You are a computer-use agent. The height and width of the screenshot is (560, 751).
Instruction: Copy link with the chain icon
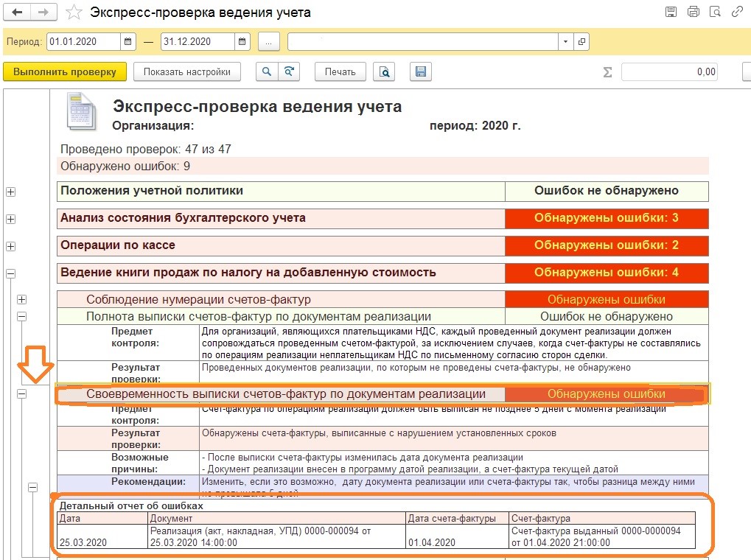737,12
